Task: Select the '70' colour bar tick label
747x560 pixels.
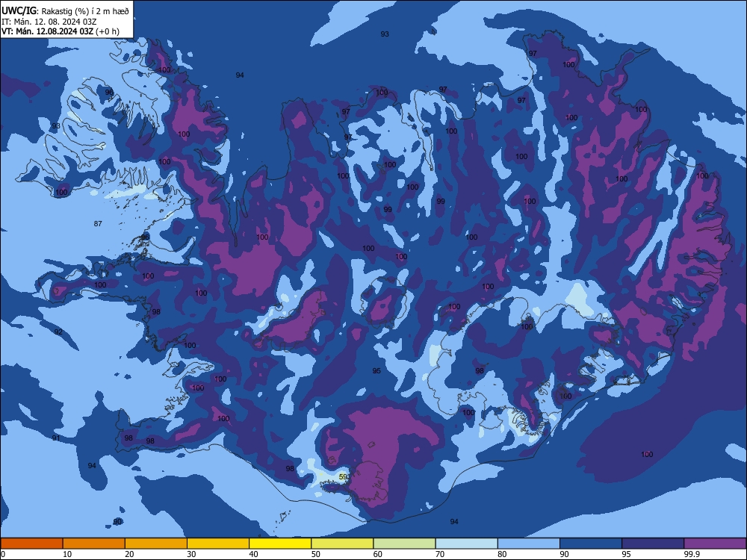Action: pos(440,554)
